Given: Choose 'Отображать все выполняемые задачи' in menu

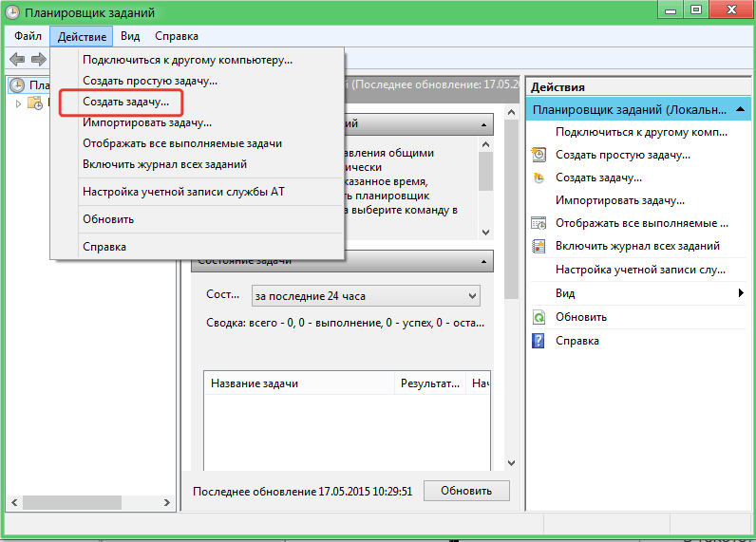Looking at the screenshot, I should click(x=198, y=143).
